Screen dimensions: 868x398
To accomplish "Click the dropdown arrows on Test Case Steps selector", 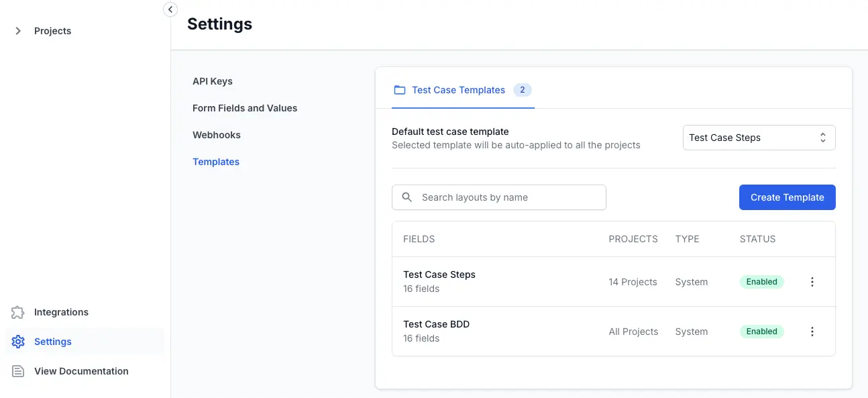I will tap(822, 138).
